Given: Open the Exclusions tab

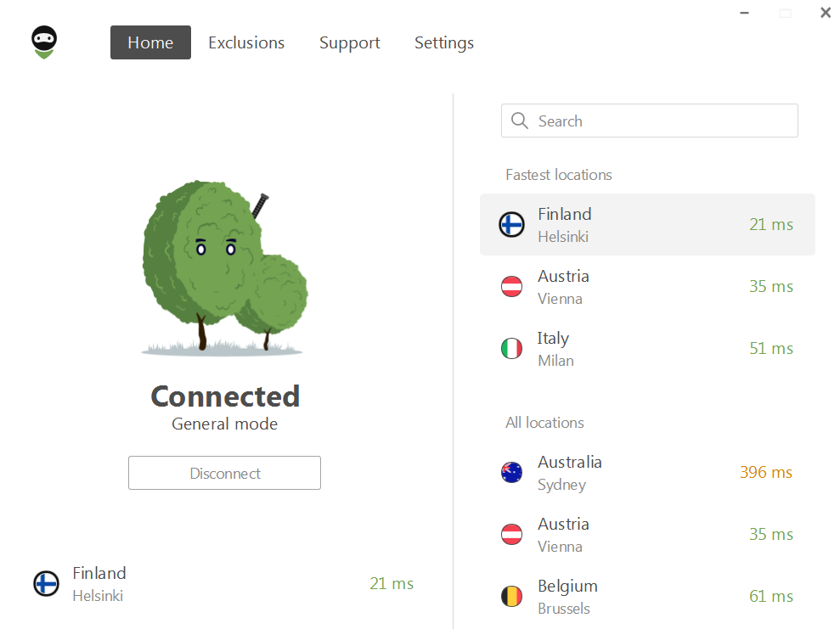Looking at the screenshot, I should 246,42.
